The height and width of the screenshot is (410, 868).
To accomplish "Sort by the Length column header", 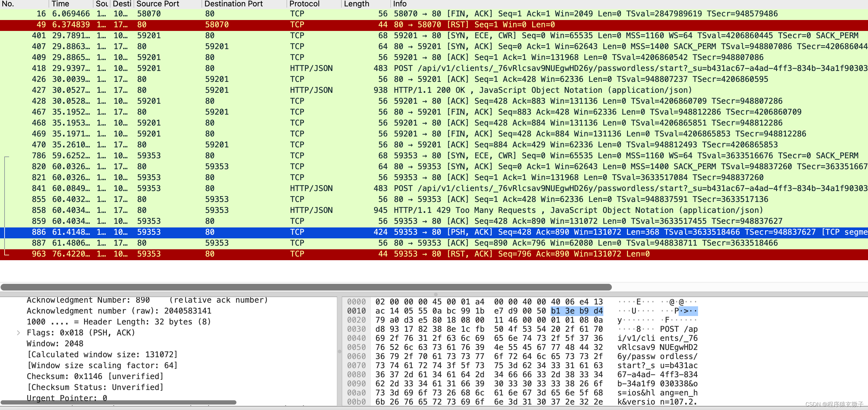I will 366,4.
